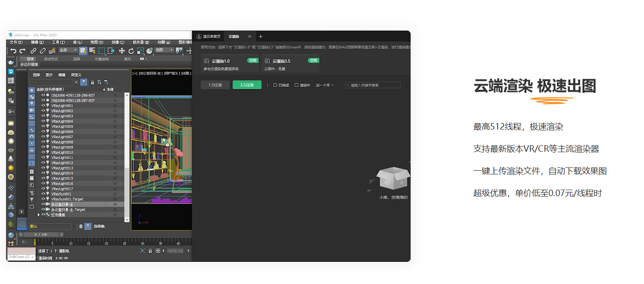Switch to the 自由形式 ribbon tab
This screenshot has width=644, height=284.
[x=51, y=59]
